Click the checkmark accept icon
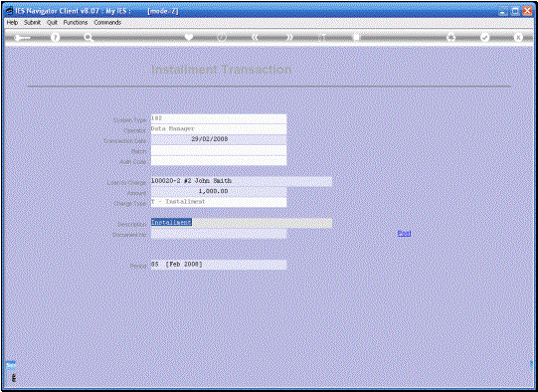Viewport: 538px width, 392px height. pyautogui.click(x=484, y=37)
